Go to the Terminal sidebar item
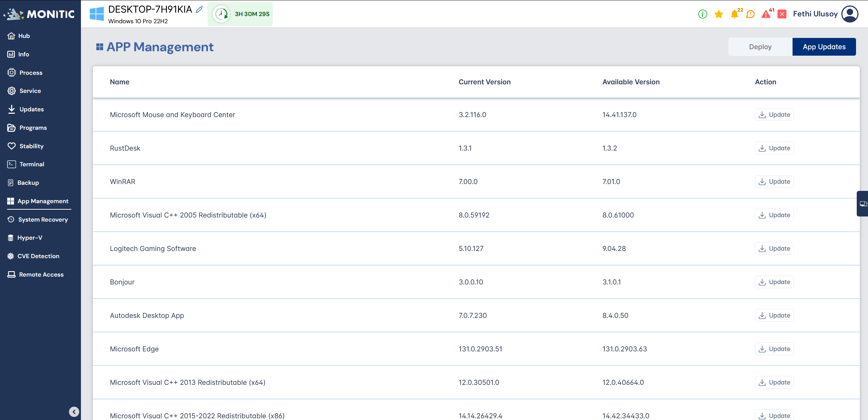This screenshot has width=868, height=420. [32, 164]
